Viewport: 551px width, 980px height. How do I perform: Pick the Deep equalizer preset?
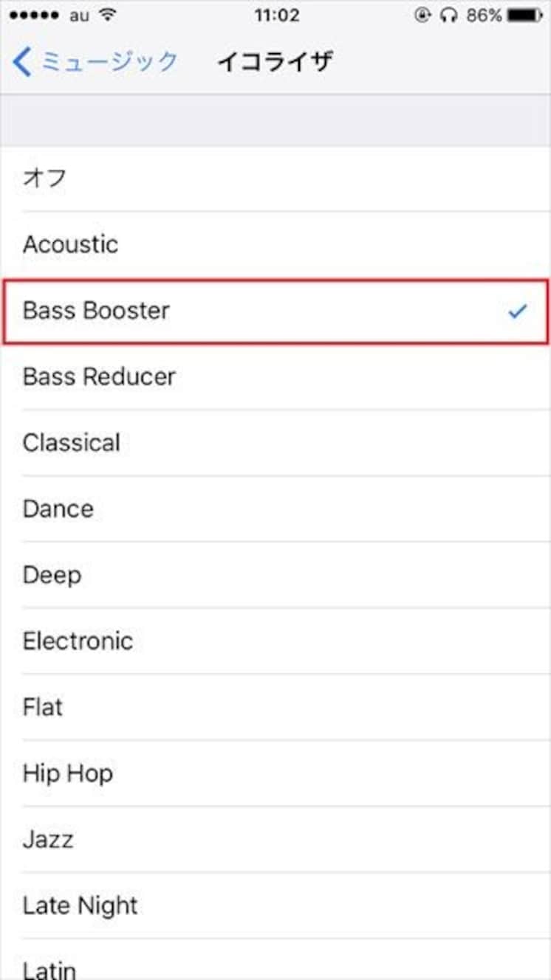click(x=275, y=575)
